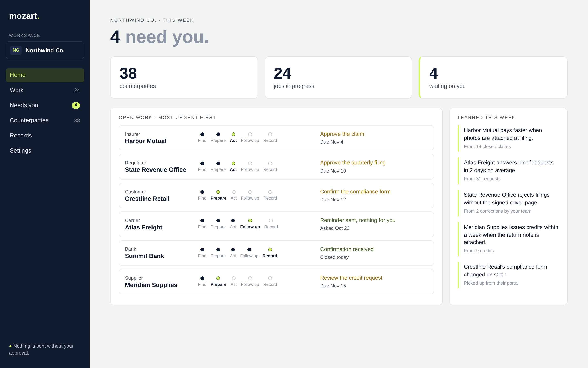
Task: Open Harbor Mutual pays faster insight
Action: pos(508,138)
